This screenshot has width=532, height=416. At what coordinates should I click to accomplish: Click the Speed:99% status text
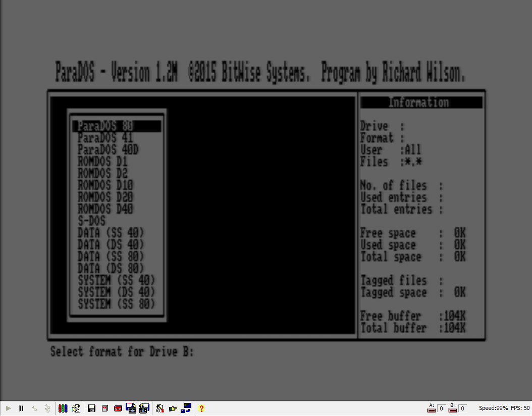pyautogui.click(x=493, y=408)
